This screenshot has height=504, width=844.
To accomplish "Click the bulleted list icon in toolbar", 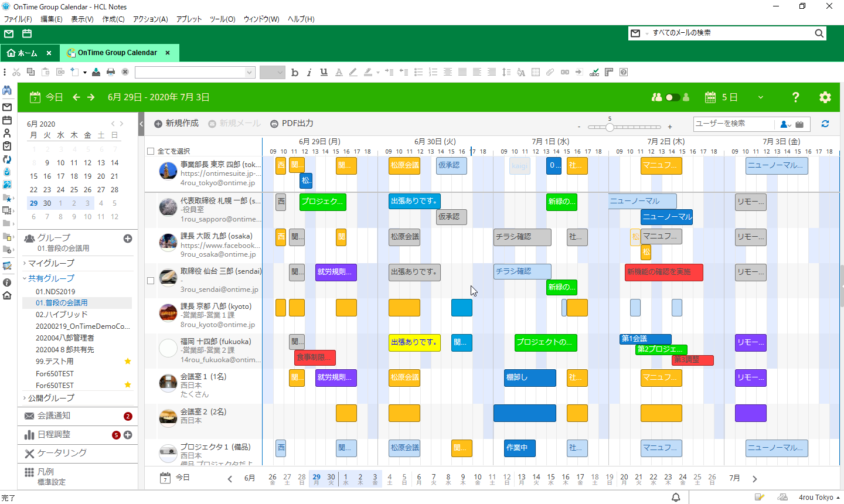I will 418,72.
